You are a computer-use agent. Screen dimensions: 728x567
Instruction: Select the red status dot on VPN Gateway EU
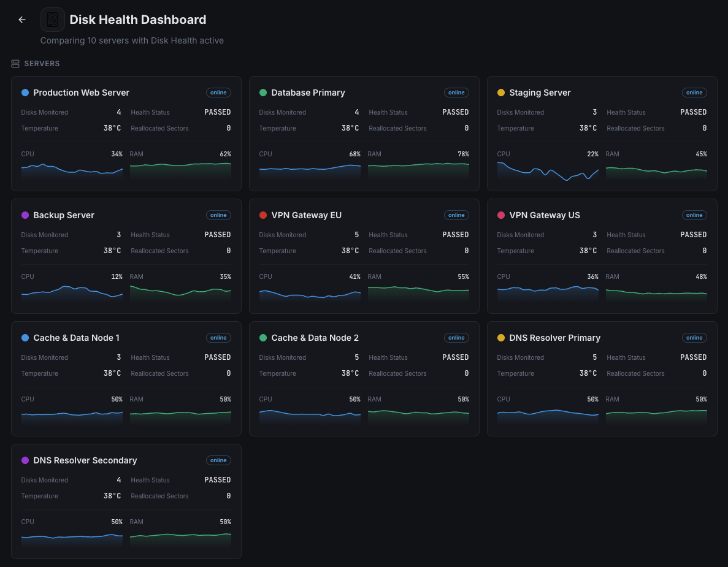click(x=262, y=215)
